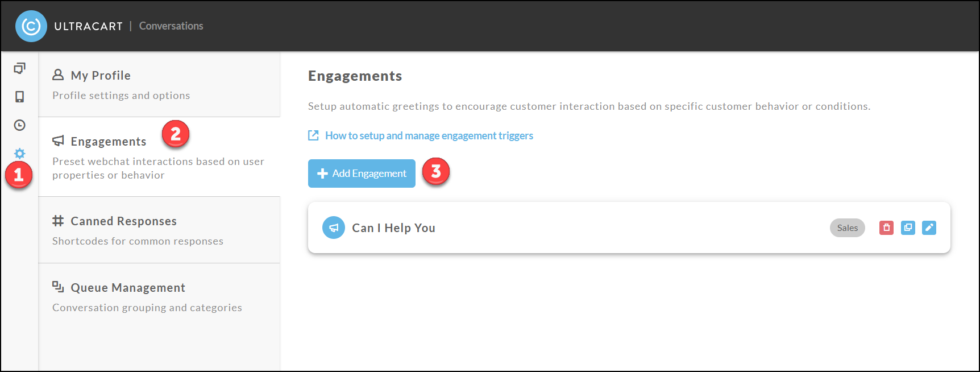Click the Add Engagement button
980x372 pixels.
pyautogui.click(x=362, y=173)
